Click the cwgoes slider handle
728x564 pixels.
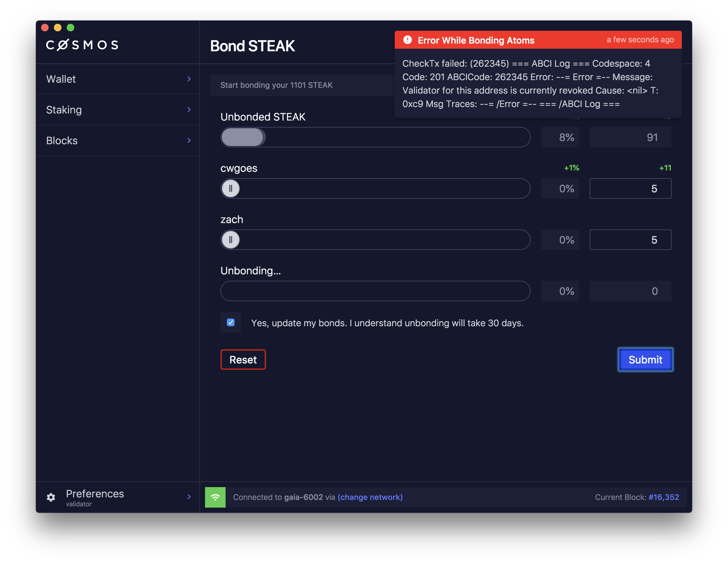(x=230, y=189)
